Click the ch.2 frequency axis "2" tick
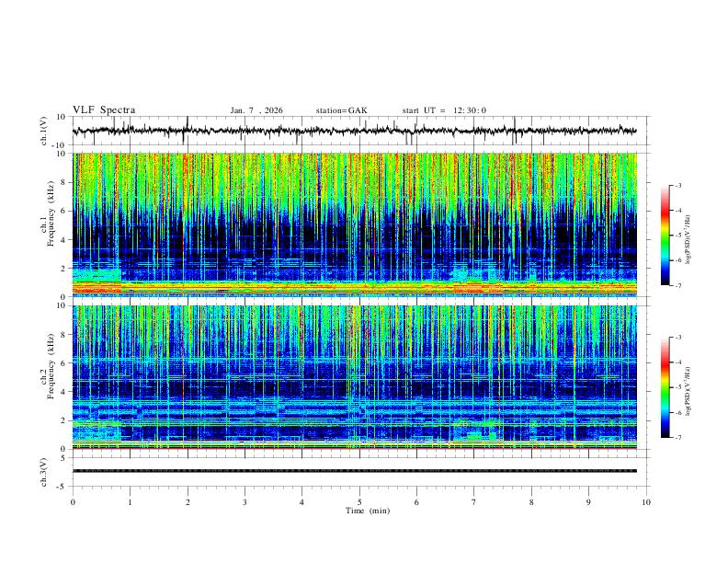728x563 pixels. 63,420
